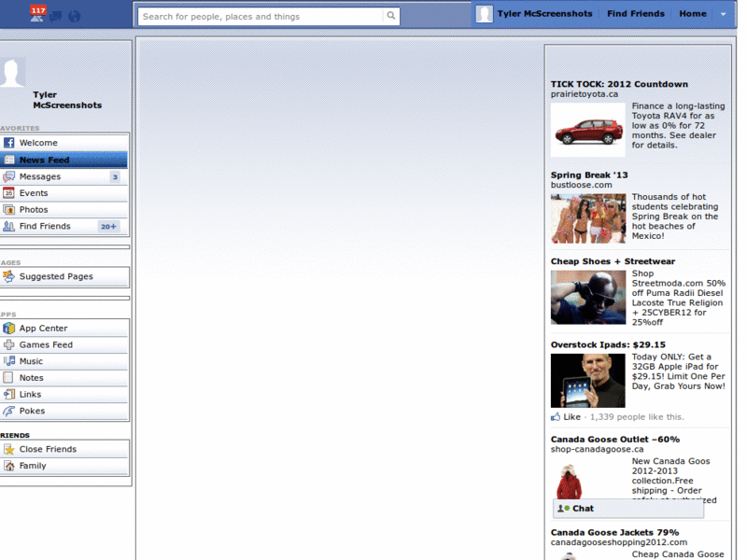Click the red Toyota RAV4 ad image
The height and width of the screenshot is (560, 747).
(588, 130)
